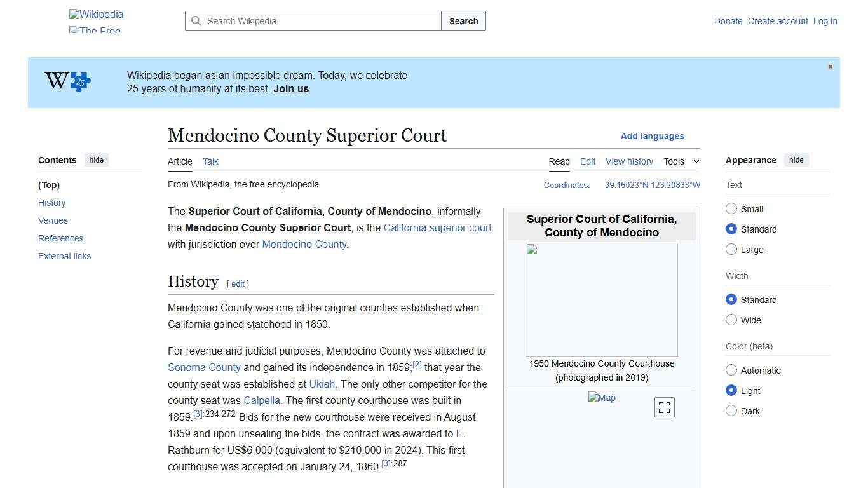The width and height of the screenshot is (868, 488).
Task: Click the Mendocino County article link
Action: click(304, 244)
